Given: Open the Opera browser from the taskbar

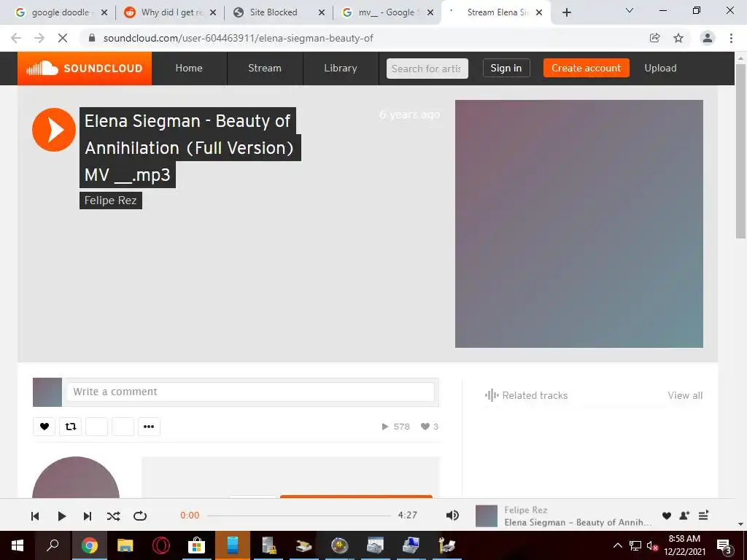Looking at the screenshot, I should [161, 545].
